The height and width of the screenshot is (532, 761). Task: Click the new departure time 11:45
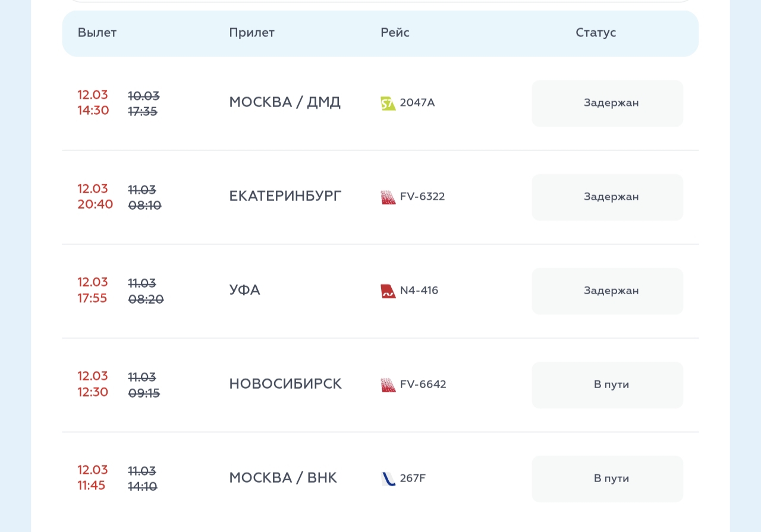(x=91, y=486)
